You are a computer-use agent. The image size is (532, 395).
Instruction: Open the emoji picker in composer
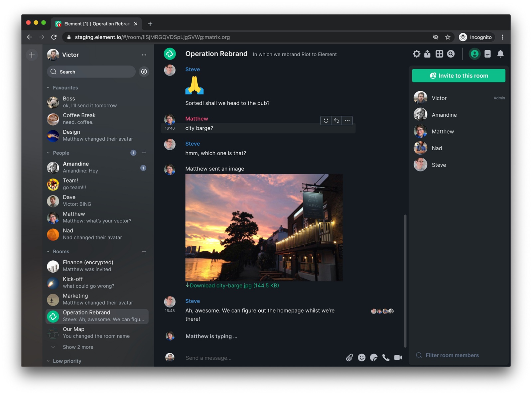click(362, 358)
